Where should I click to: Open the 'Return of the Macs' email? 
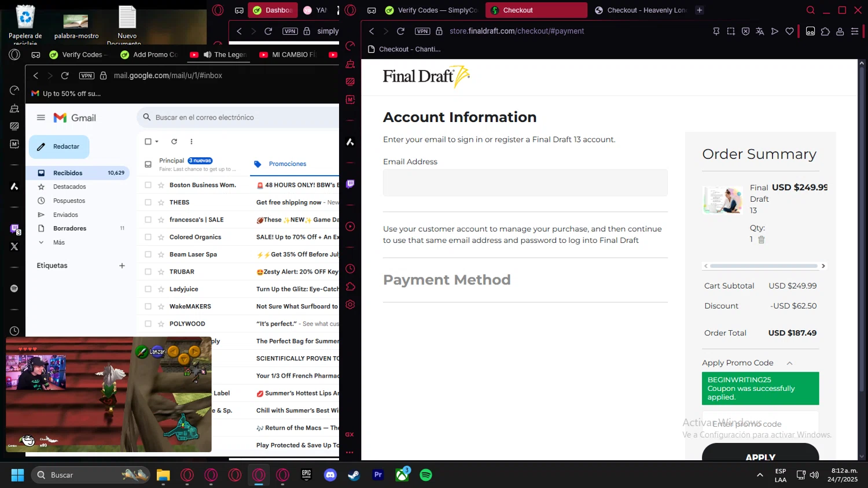click(x=275, y=428)
